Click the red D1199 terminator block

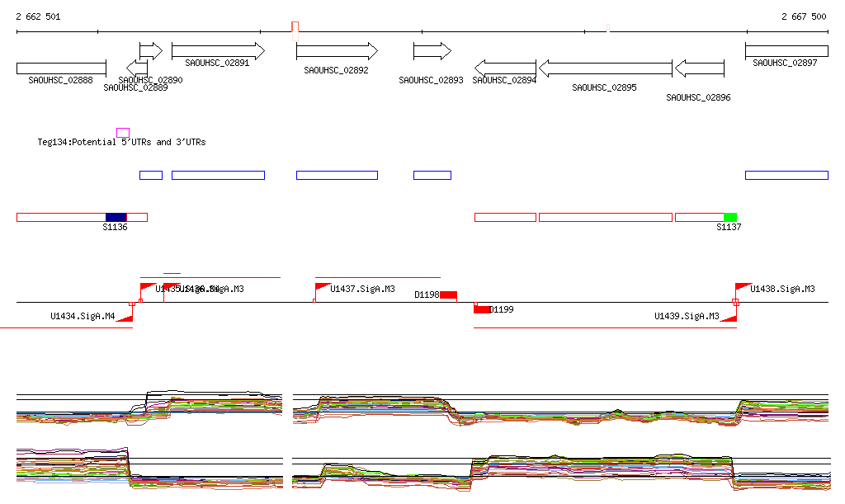coord(482,309)
